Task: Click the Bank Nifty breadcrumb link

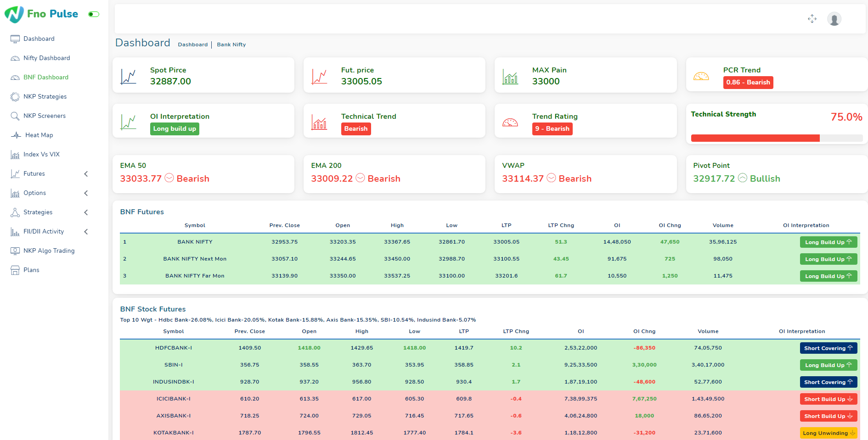Action: [231, 45]
